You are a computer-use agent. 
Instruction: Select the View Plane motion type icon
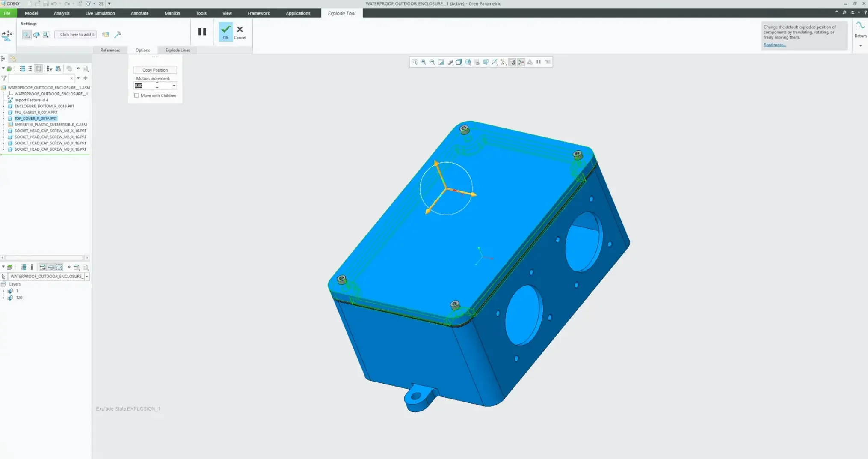click(x=46, y=34)
